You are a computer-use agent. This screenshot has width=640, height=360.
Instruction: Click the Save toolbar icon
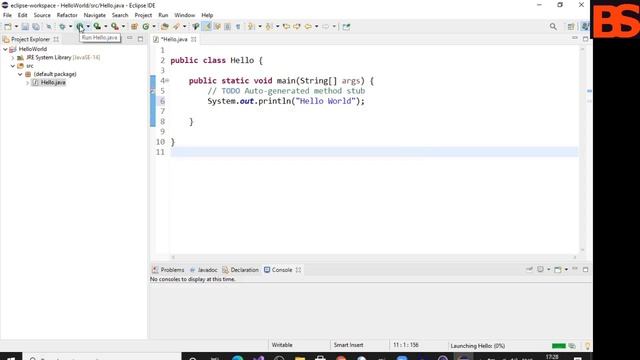[x=25, y=27]
